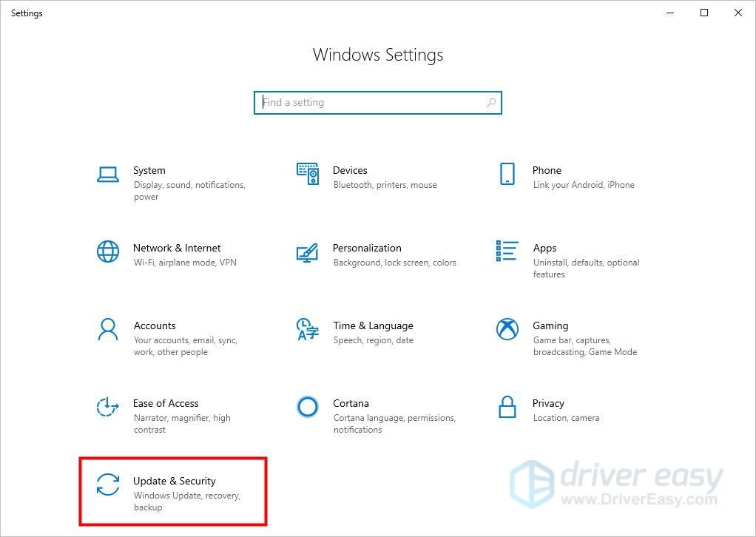Viewport: 756px width, 537px height.
Task: Close the Settings window
Action: pos(738,13)
